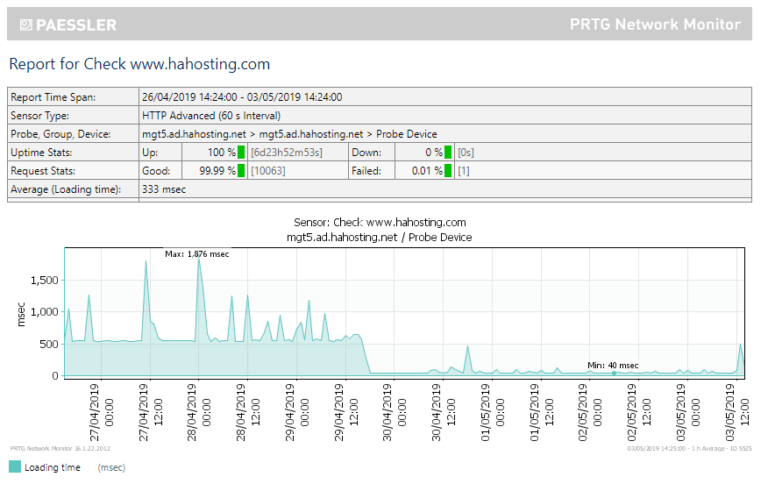The image size is (768, 484).
Task: Click the 1,500 y-axis label
Action: (x=45, y=280)
